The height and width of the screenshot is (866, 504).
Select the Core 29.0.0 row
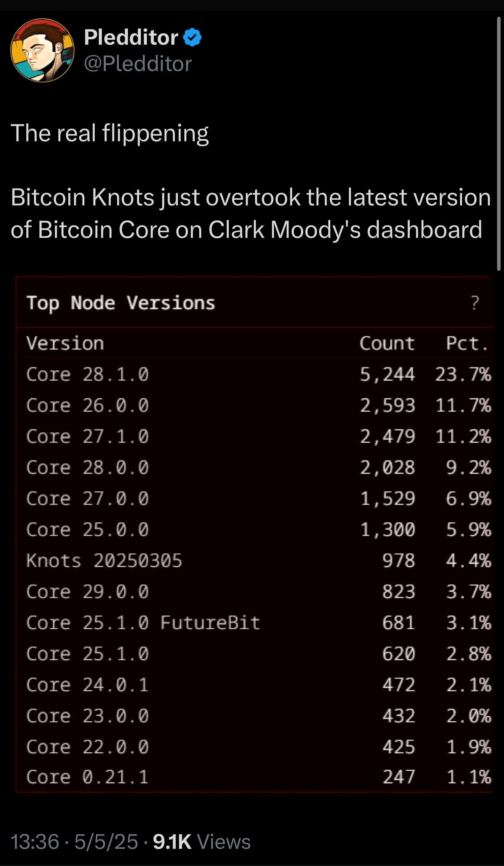tap(258, 591)
